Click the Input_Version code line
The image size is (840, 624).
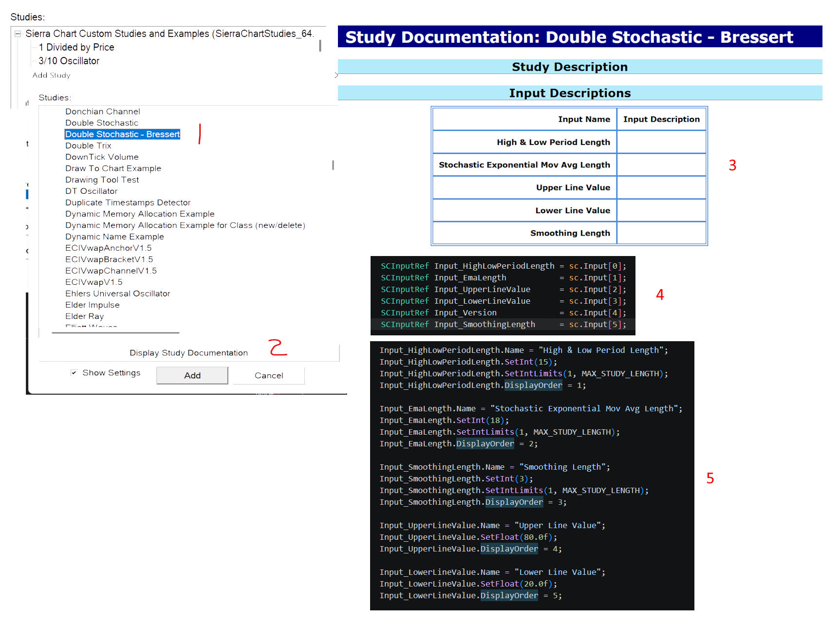click(x=503, y=312)
